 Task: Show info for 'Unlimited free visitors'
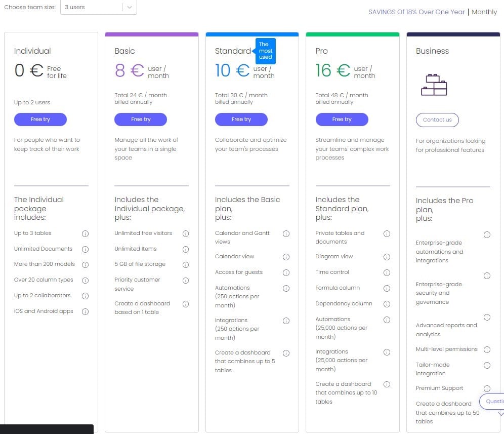coord(186,233)
